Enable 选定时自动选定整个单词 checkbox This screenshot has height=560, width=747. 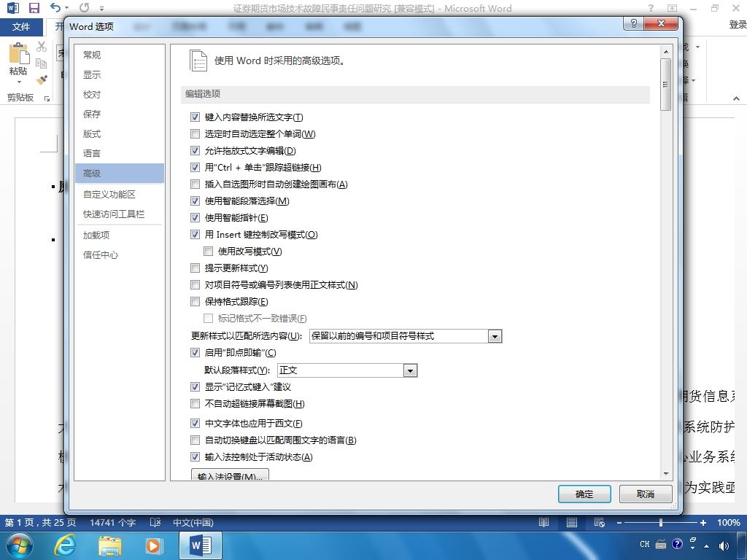point(195,134)
